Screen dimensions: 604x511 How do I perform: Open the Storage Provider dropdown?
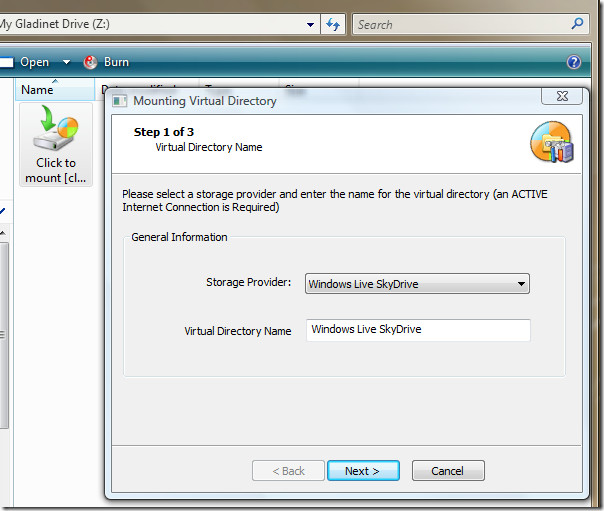pos(417,284)
